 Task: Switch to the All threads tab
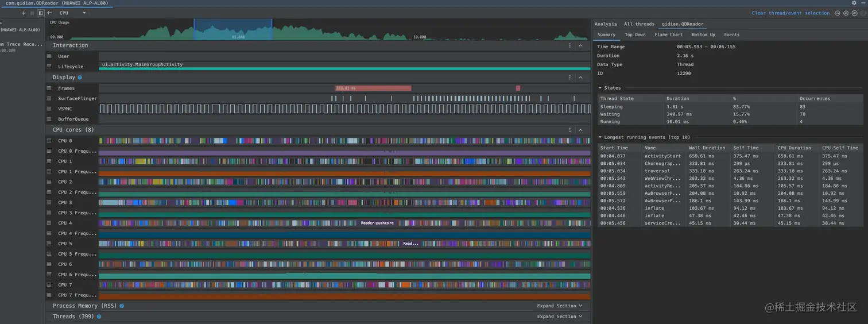pyautogui.click(x=639, y=24)
